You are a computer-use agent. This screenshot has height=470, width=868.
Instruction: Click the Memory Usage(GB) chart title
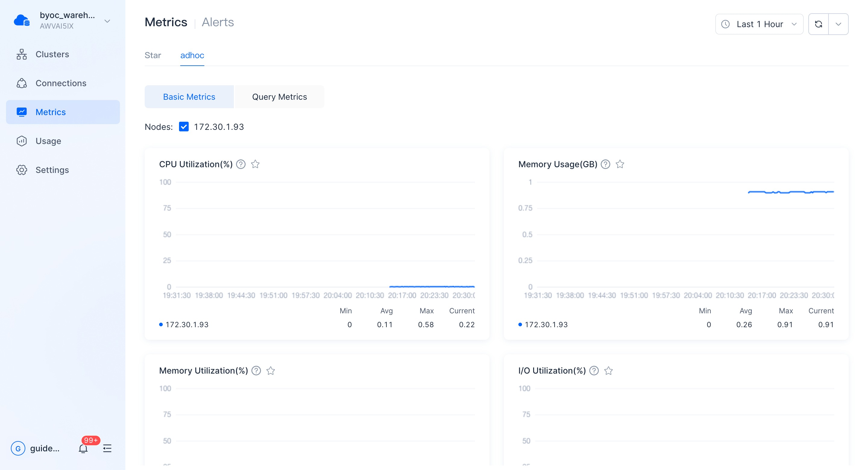point(558,164)
